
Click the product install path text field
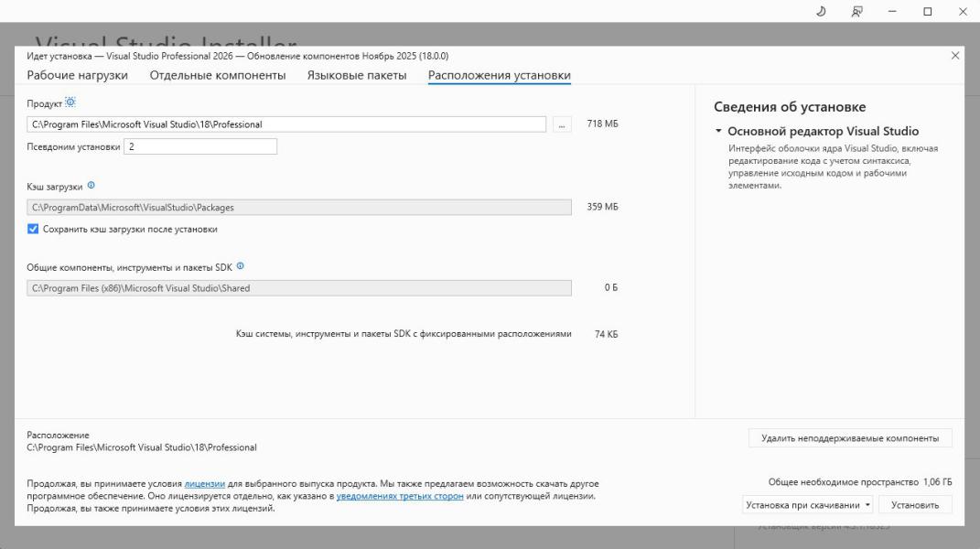point(286,124)
